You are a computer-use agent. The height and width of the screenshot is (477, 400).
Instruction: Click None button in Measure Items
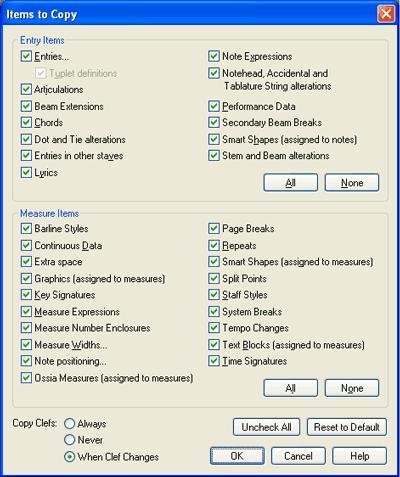pyautogui.click(x=352, y=388)
